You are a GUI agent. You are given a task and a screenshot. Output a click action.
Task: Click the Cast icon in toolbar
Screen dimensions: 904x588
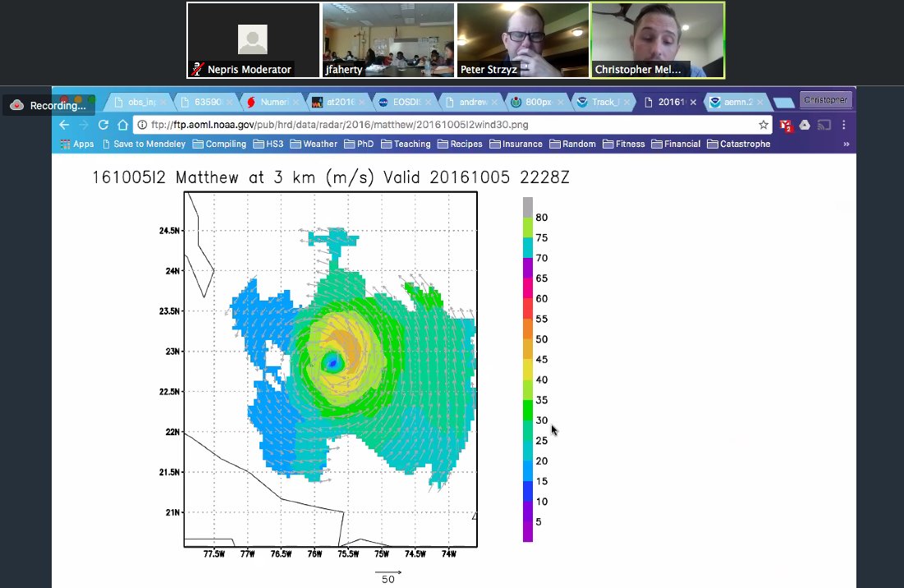(824, 125)
